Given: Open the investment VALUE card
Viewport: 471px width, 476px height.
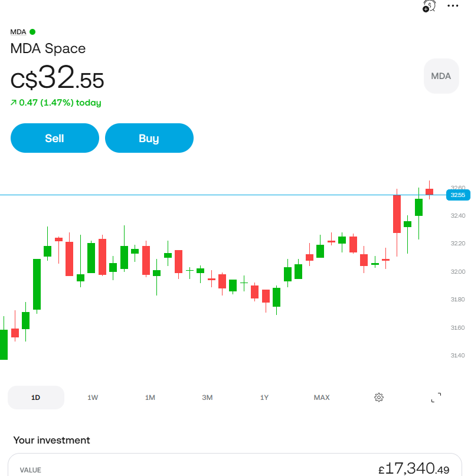Looking at the screenshot, I should [x=235, y=465].
